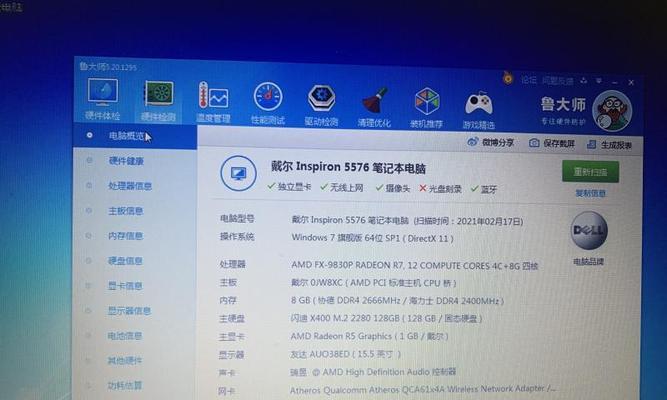Open the 问题反馈 feedback link
This screenshot has width=667, height=400.
pos(558,80)
